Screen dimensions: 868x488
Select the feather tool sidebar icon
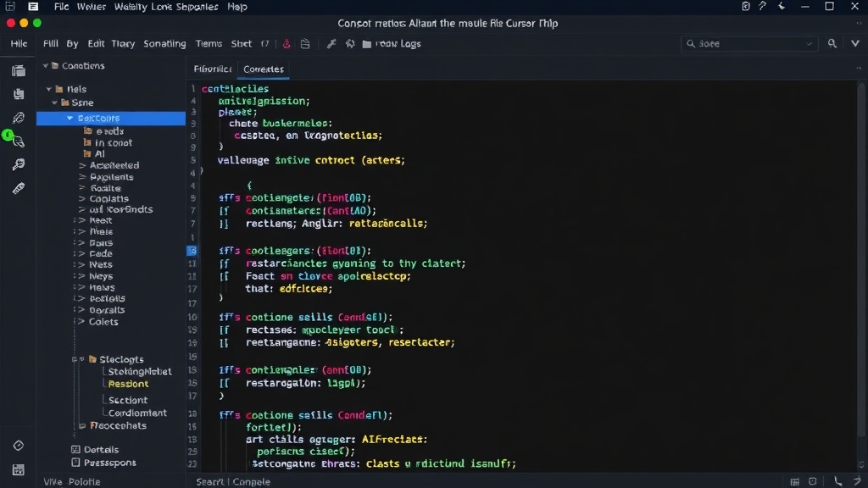(x=19, y=117)
